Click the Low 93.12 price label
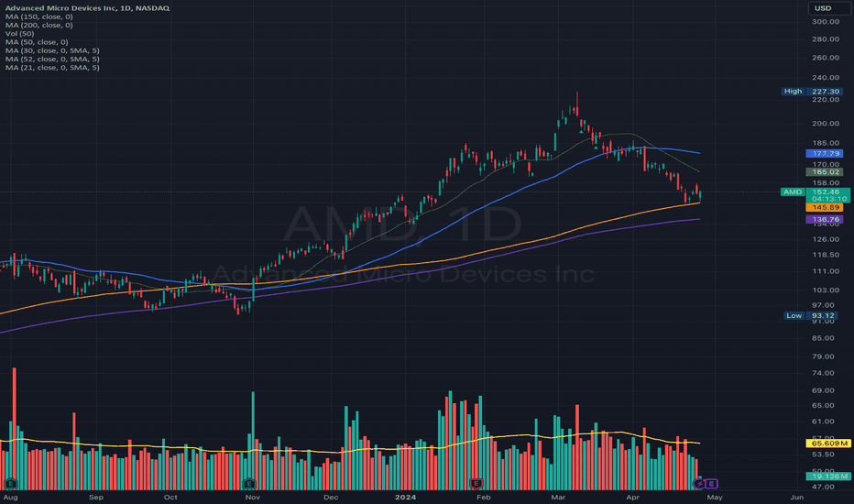The image size is (854, 504). point(810,315)
